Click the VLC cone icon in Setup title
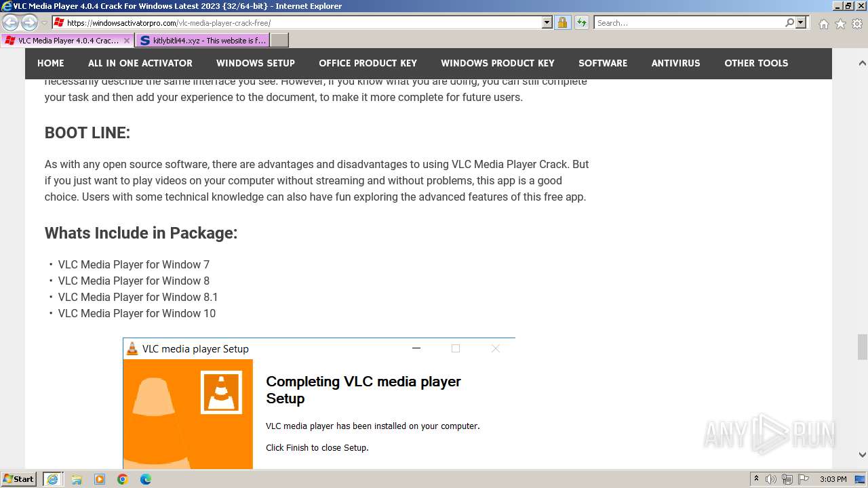868x488 pixels. [132, 349]
